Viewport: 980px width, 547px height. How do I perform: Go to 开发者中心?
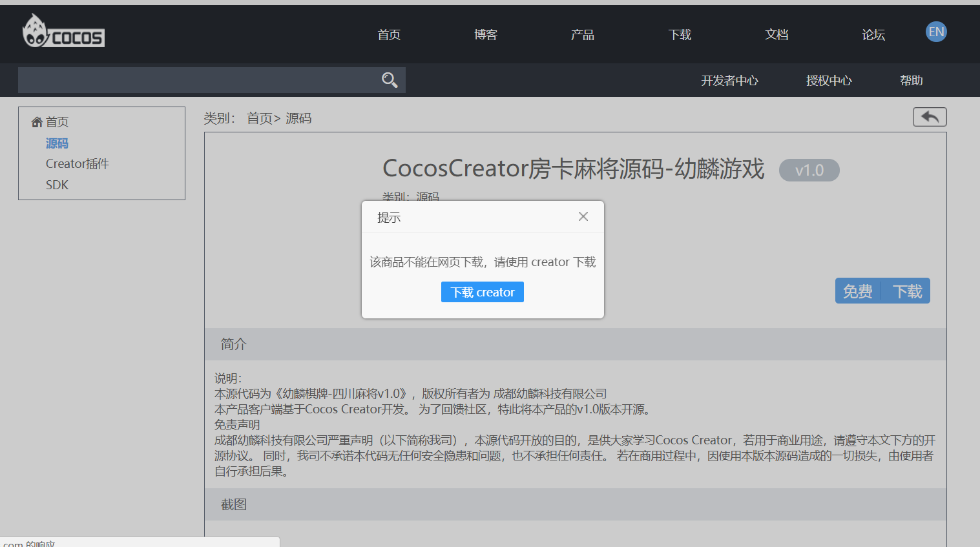(730, 81)
